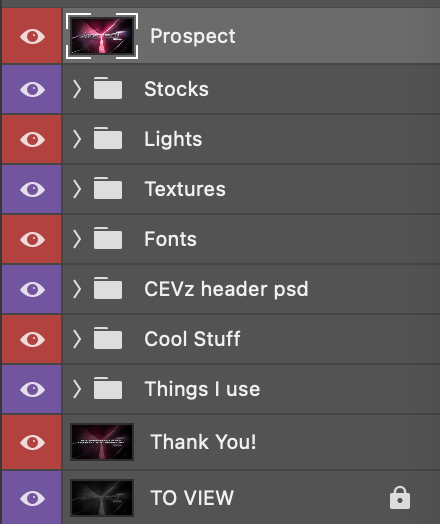Screen dimensions: 440x524
Task: Click the Fonts group folder icon
Action: click(108, 238)
